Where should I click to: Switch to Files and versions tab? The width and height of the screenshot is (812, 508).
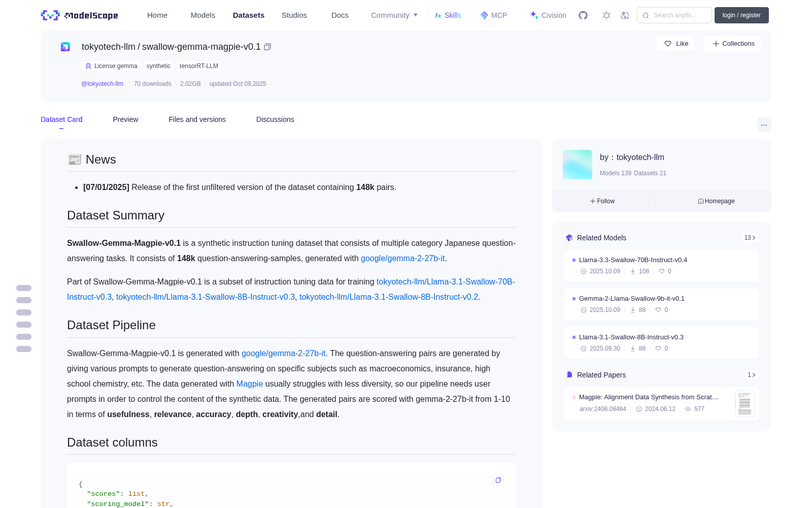coord(197,119)
